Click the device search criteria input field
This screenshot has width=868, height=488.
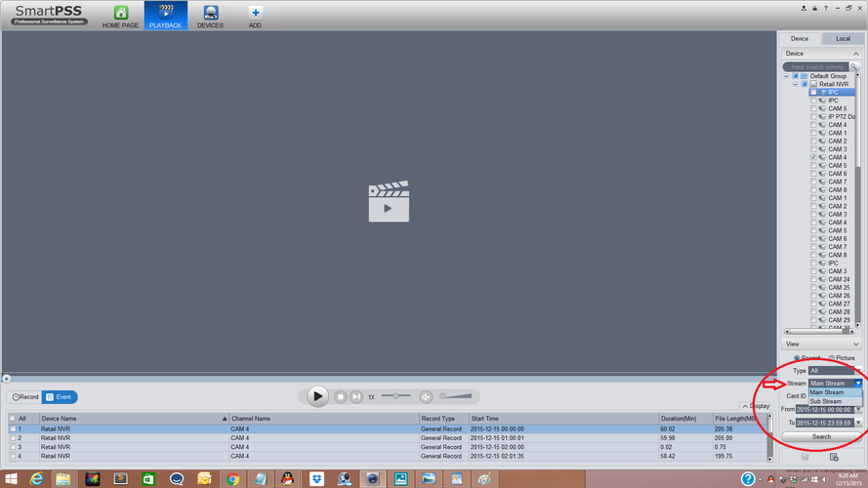click(816, 66)
